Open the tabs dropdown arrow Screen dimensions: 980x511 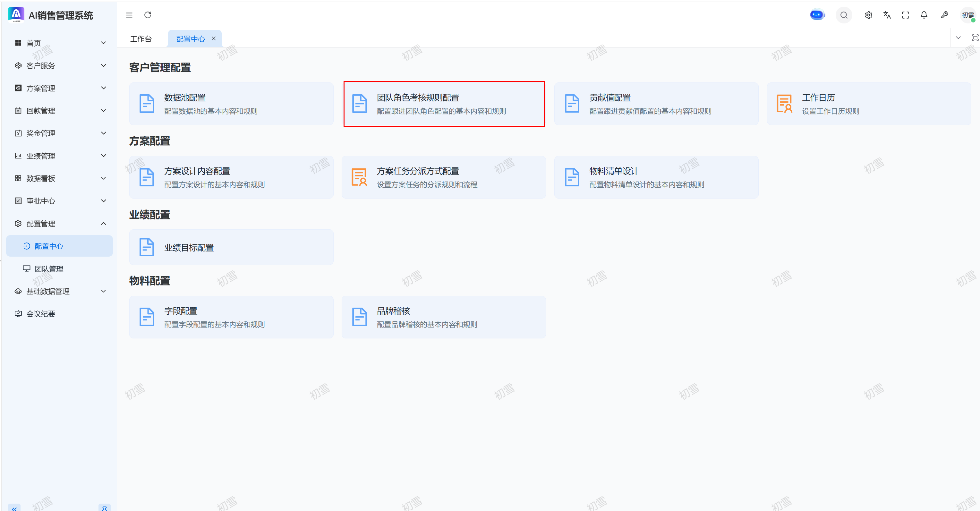click(x=958, y=38)
